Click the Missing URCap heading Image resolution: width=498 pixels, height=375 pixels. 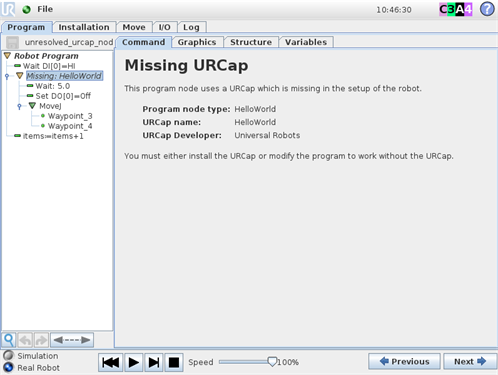pos(186,65)
